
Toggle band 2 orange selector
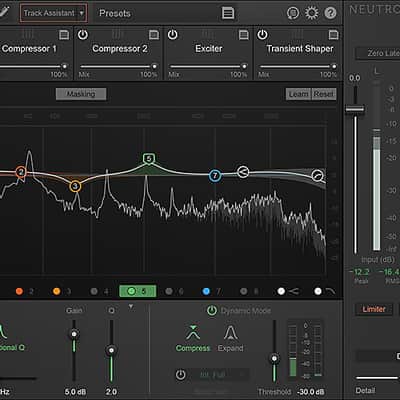[19, 291]
